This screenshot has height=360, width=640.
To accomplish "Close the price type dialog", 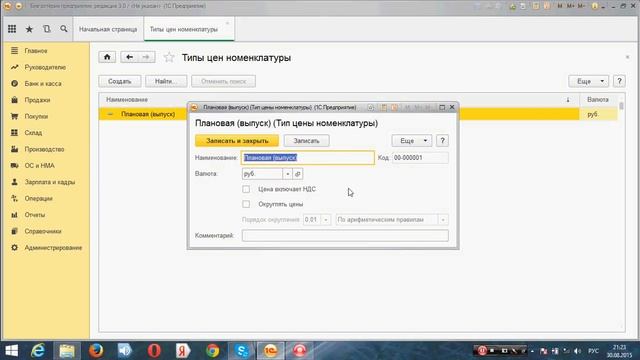I will (452, 107).
